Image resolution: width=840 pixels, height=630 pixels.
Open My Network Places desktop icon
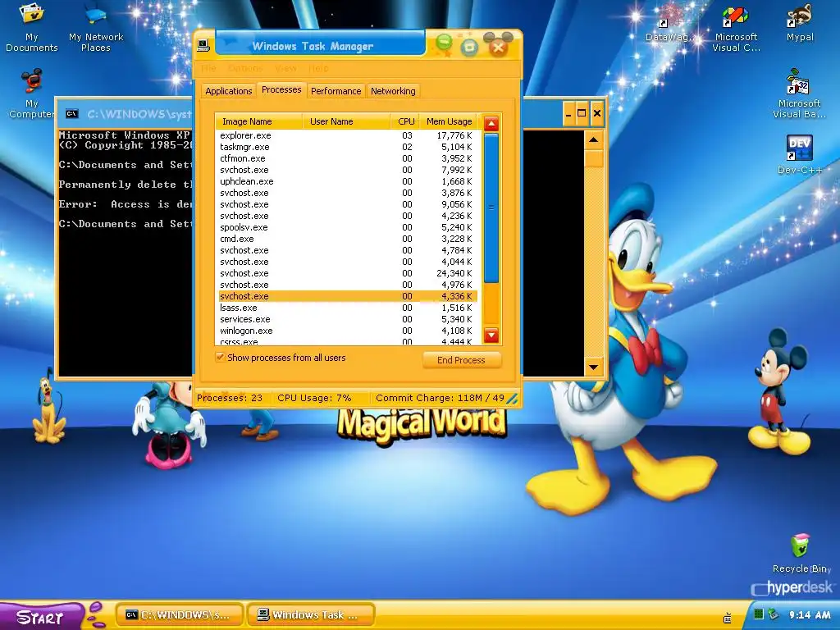point(96,27)
